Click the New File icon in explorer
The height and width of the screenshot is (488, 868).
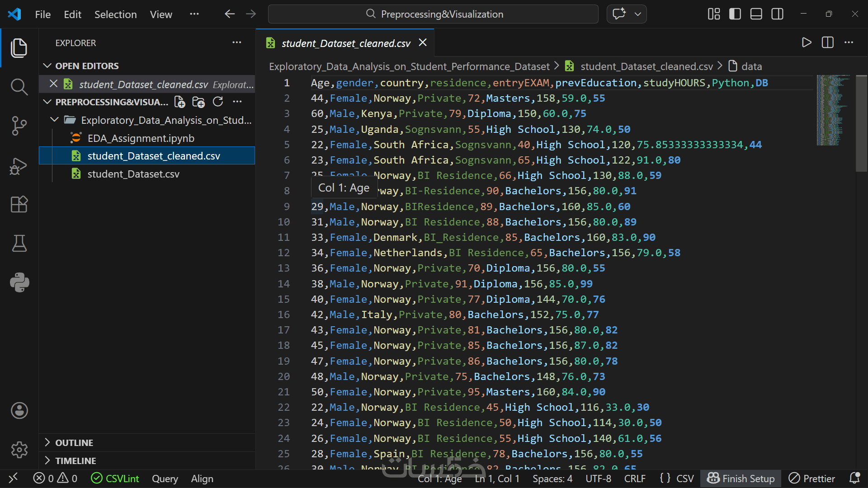[x=179, y=102]
